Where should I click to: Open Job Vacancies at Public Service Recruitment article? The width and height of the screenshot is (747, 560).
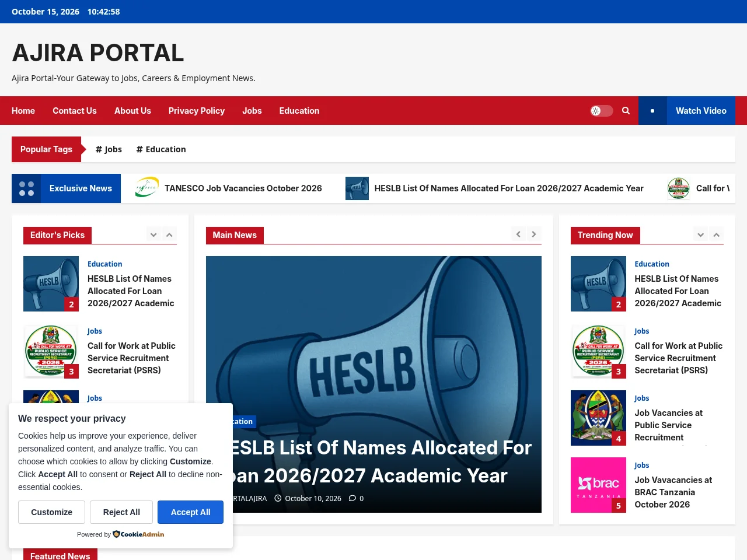(669, 425)
